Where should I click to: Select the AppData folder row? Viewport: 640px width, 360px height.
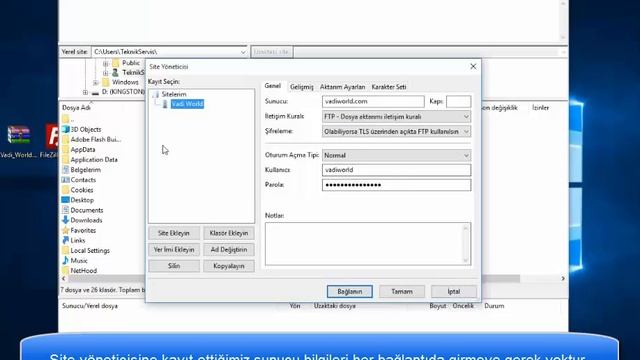point(82,149)
